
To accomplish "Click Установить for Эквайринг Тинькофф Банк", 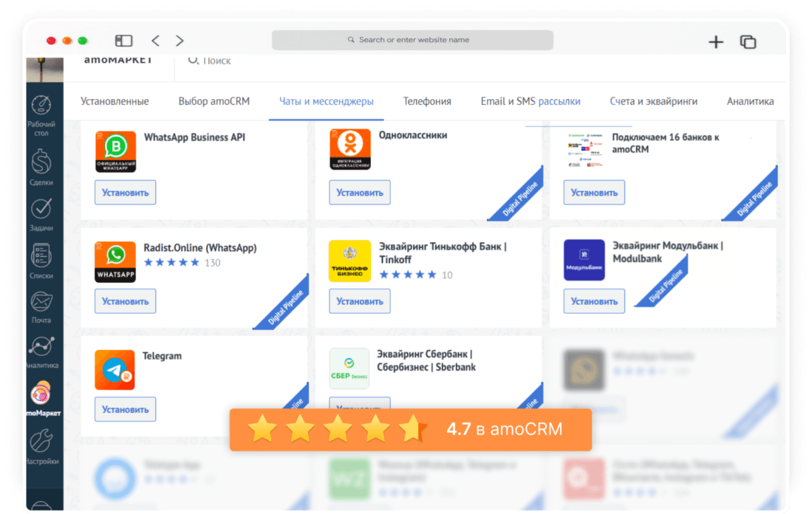I will 360,301.
